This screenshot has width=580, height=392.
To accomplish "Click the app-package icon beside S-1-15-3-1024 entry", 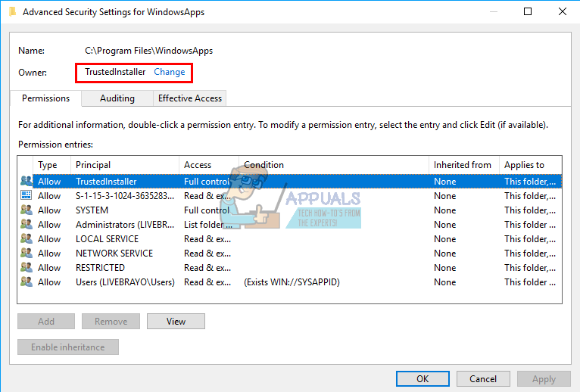I will pos(26,195).
